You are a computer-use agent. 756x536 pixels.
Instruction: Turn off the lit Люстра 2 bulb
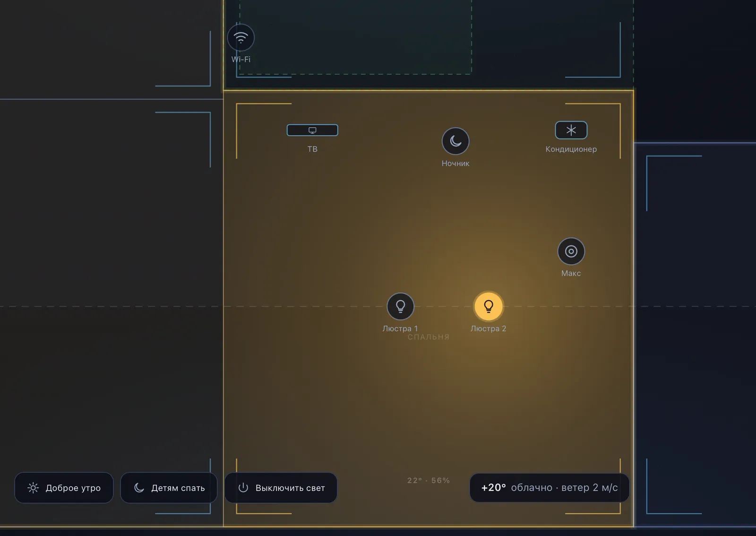489,306
